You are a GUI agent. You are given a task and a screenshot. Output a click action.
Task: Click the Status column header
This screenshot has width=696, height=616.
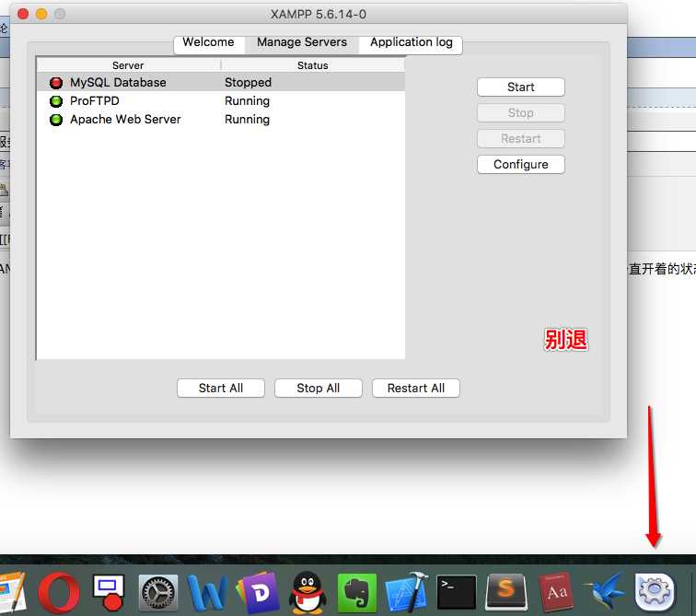point(312,65)
